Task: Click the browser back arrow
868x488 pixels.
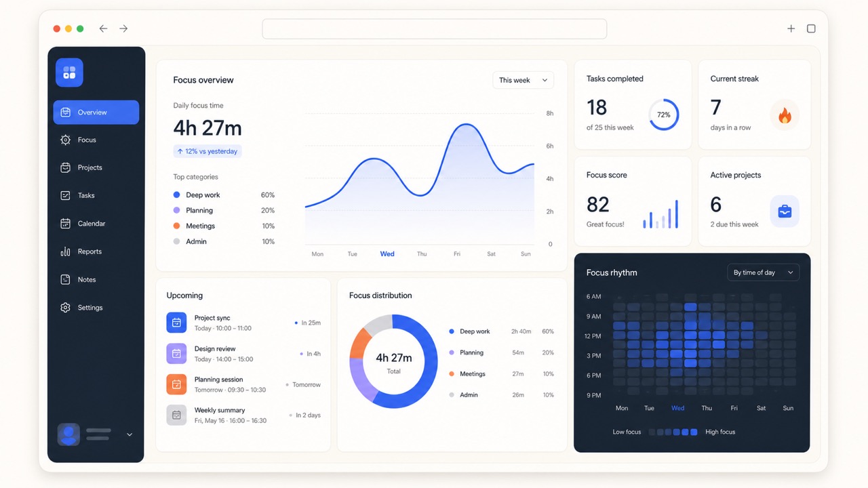Action: (x=103, y=28)
